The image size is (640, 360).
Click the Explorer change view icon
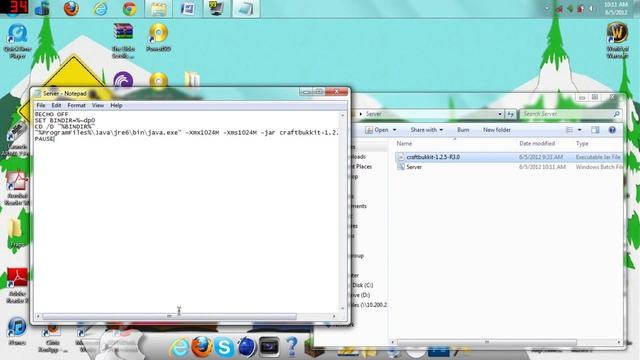click(569, 130)
